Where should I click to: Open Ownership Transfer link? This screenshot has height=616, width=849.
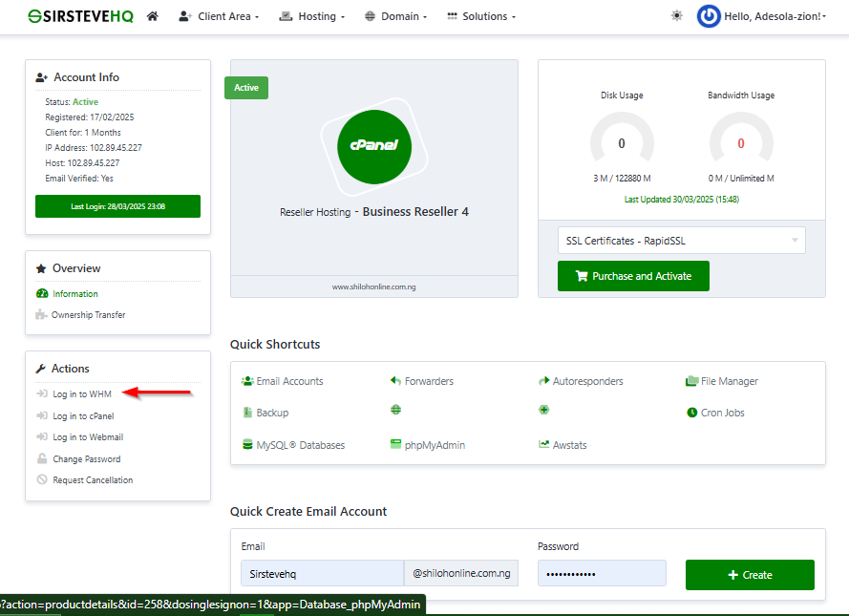80,315
